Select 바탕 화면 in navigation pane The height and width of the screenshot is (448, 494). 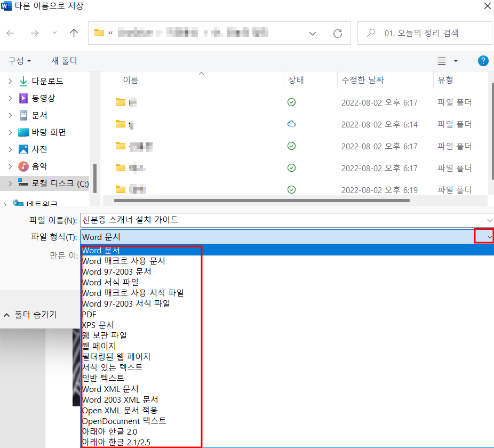(49, 132)
